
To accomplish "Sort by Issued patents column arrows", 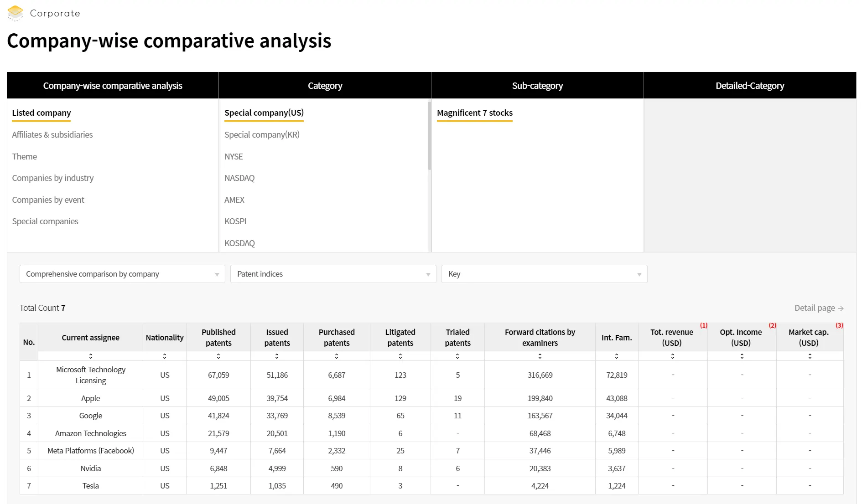I will click(277, 356).
